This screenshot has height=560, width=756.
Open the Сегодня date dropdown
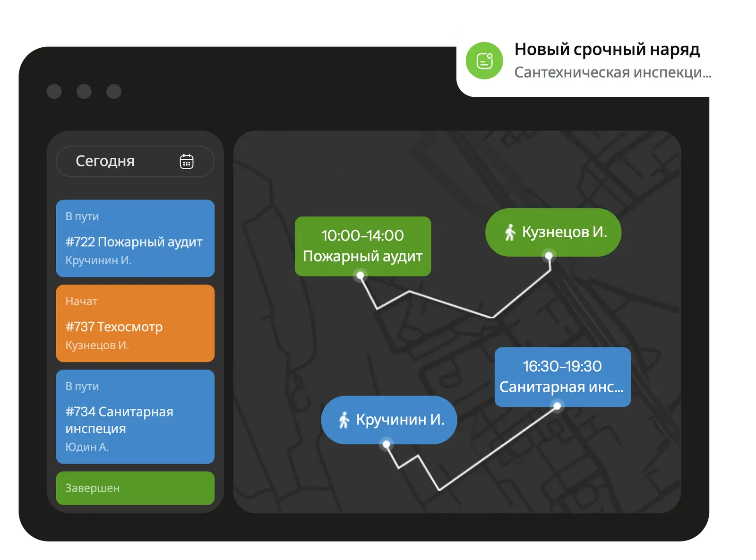tap(135, 162)
